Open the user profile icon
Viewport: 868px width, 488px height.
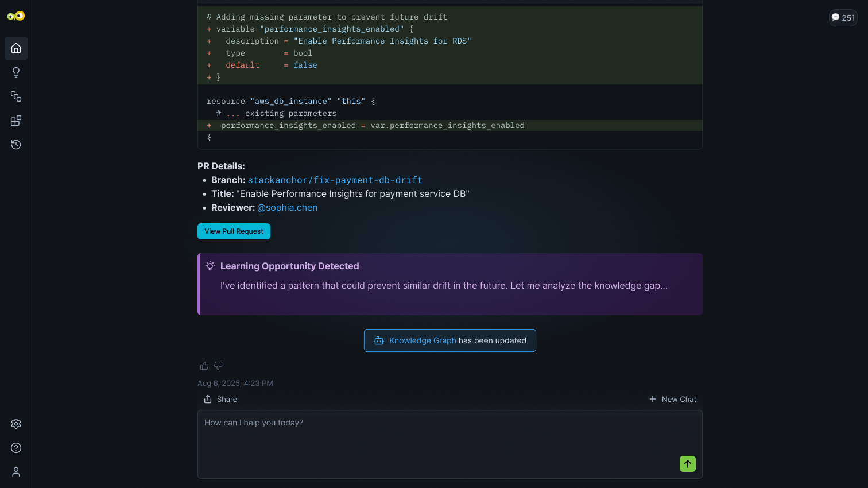coord(16,472)
